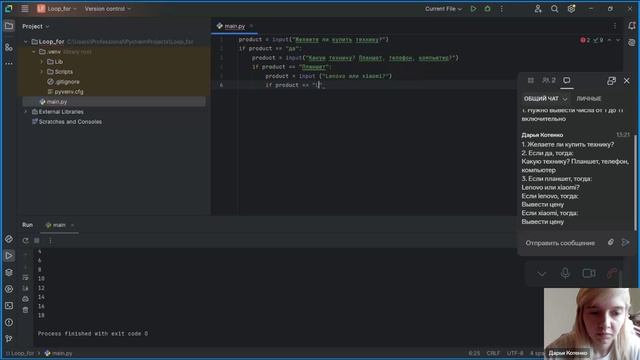Open Search Everywhere magnifier icon
The width and height of the screenshot is (640, 360).
tap(554, 9)
